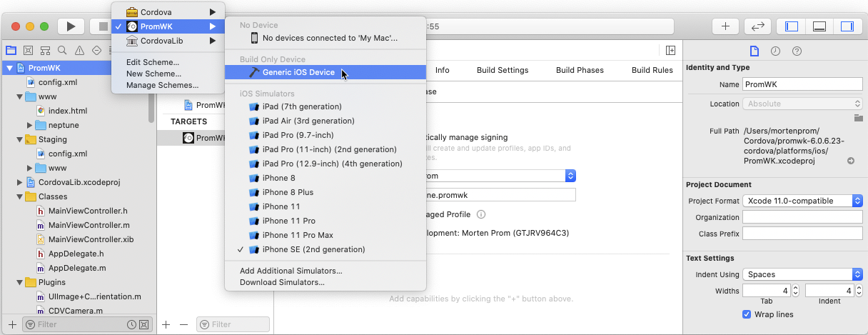Collapse the PromWK project root
This screenshot has width=868, height=335.
9,68
